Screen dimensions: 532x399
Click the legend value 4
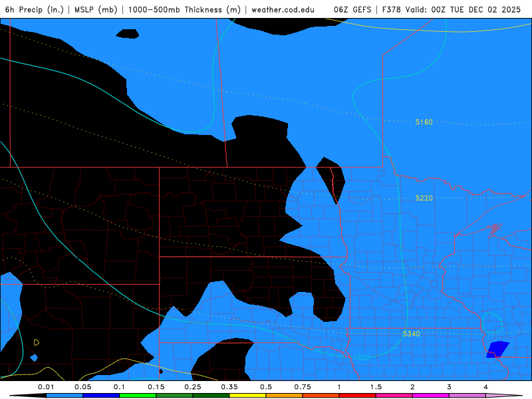[486, 387]
